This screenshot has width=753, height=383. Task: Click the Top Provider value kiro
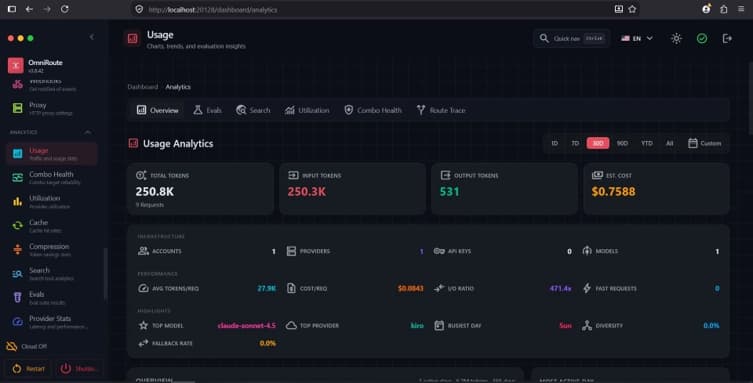pyautogui.click(x=417, y=325)
